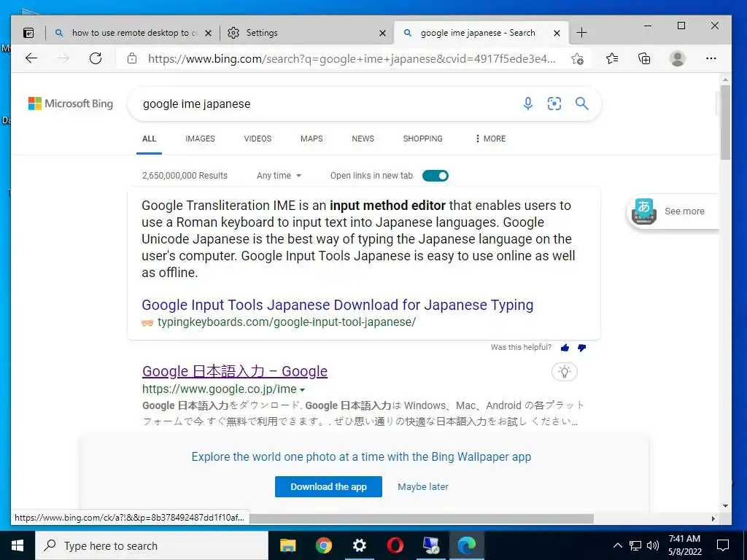This screenshot has width=747, height=560.
Task: Dismiss banner with Maybe later
Action: tap(423, 486)
